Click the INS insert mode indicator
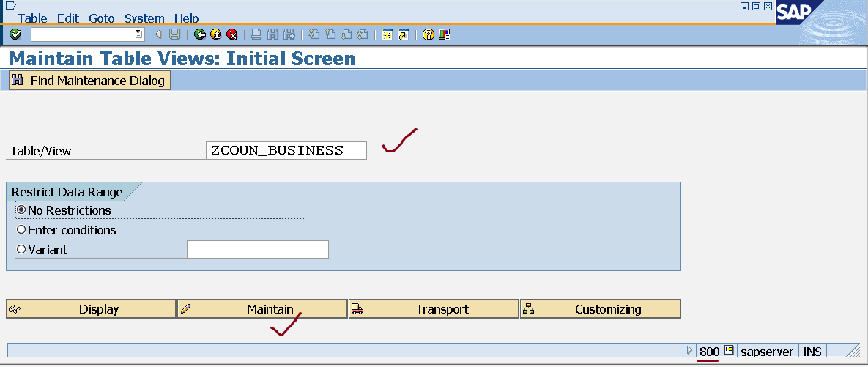This screenshot has height=367, width=868. 812,351
